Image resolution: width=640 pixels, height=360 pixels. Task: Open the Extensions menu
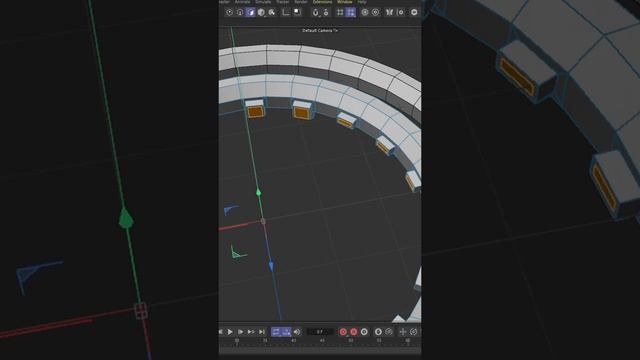point(322,2)
